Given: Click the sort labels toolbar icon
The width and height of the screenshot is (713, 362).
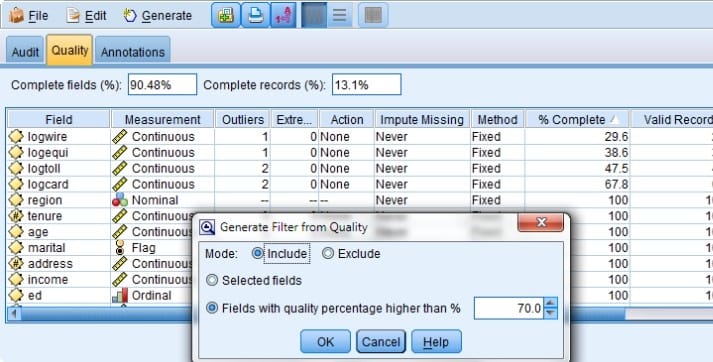Looking at the screenshot, I should tap(284, 15).
